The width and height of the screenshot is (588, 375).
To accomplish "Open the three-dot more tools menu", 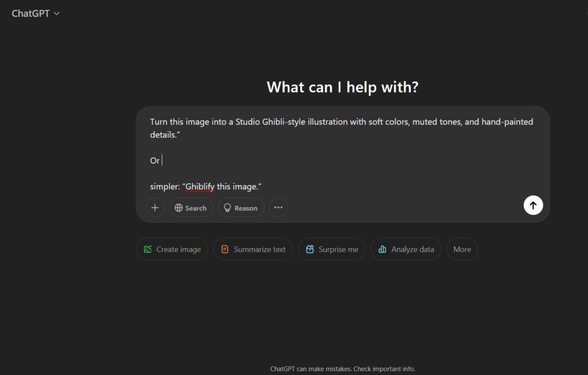I will pos(278,208).
